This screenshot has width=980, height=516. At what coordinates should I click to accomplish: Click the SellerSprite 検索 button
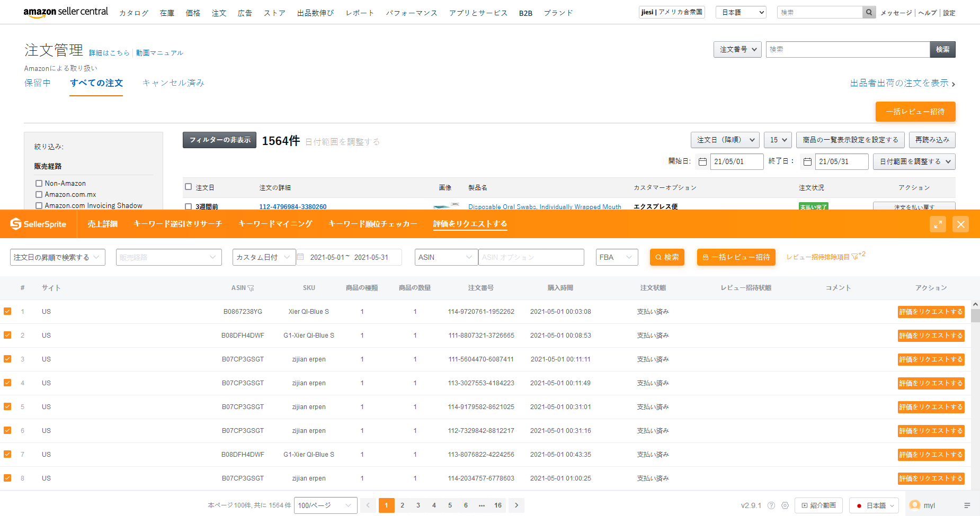[667, 257]
